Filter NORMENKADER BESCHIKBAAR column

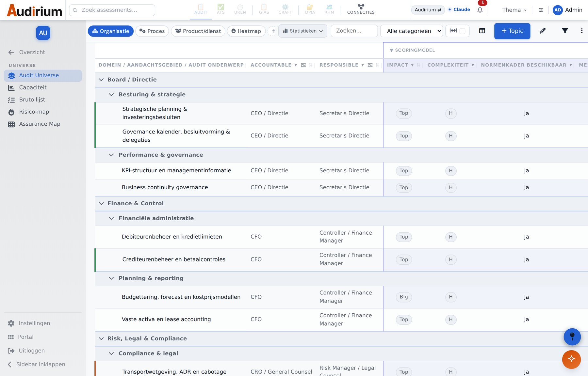(571, 65)
